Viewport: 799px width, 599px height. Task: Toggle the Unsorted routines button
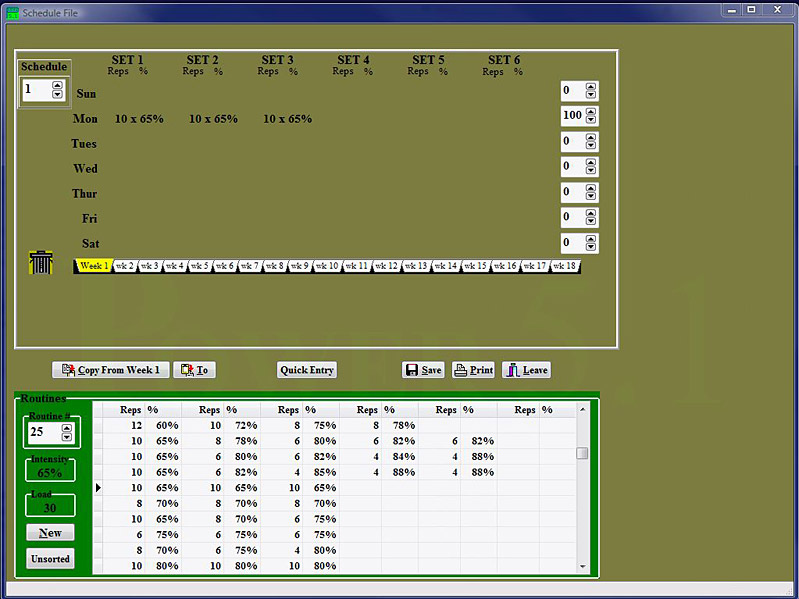coord(50,559)
